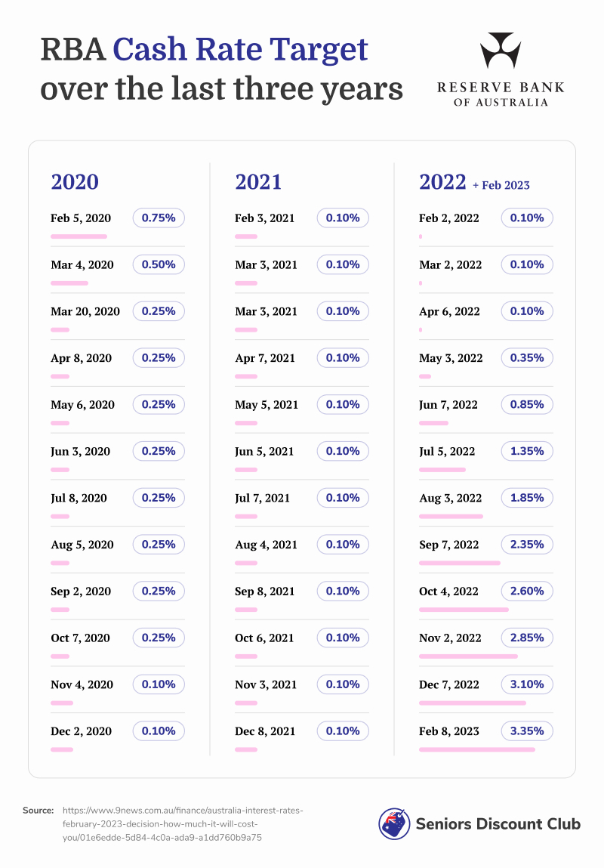Click the "RBA Cash Rate Target" title

(x=204, y=50)
